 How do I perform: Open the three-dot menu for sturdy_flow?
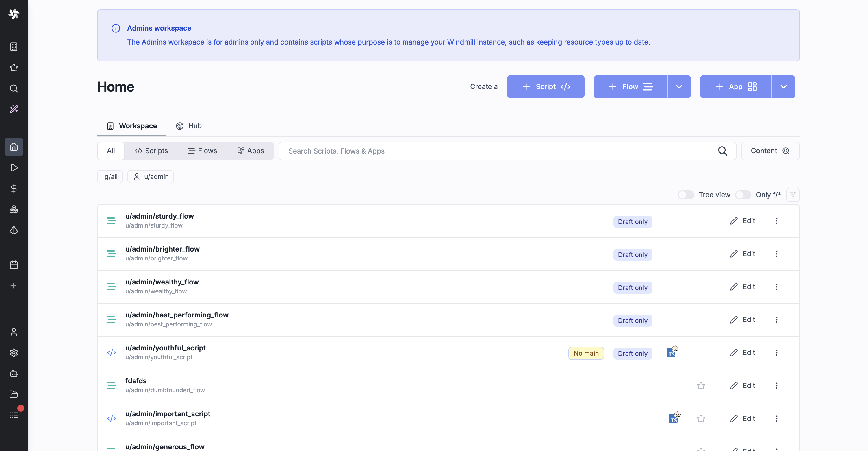tap(776, 221)
